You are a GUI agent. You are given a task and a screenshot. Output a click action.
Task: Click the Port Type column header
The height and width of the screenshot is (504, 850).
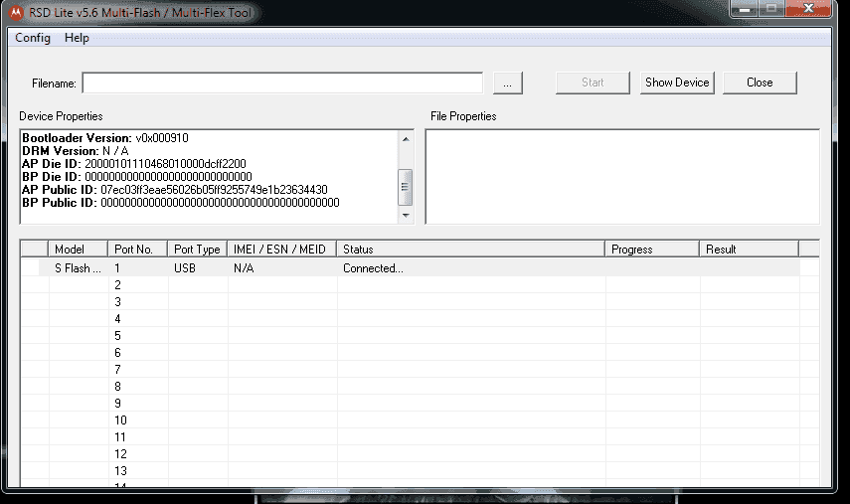197,250
